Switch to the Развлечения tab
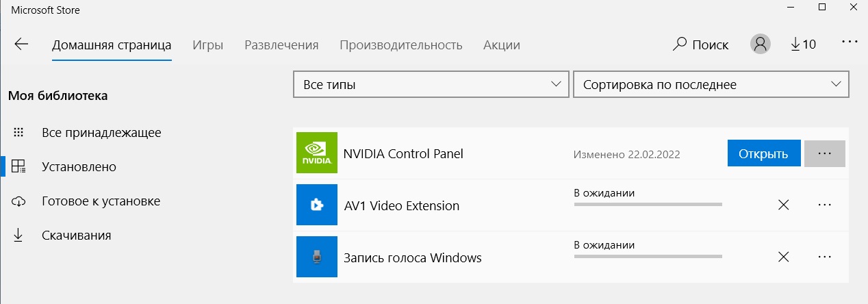Viewport: 868px width, 304px height. coord(281,45)
